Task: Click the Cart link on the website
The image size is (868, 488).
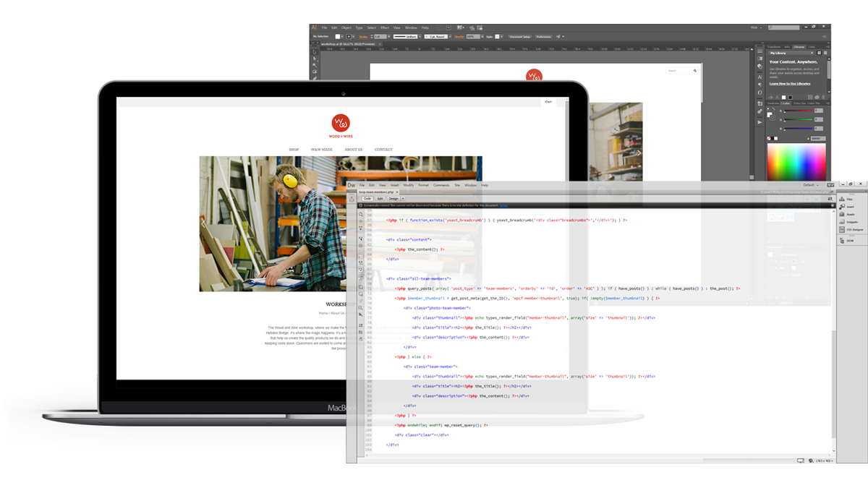Action: pos(548,102)
